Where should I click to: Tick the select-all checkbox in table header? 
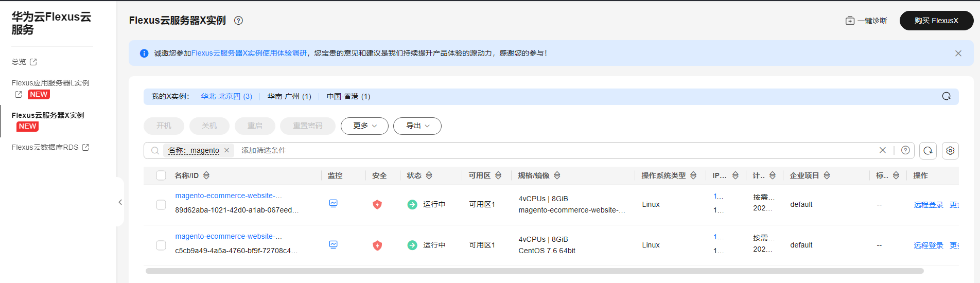pos(161,175)
